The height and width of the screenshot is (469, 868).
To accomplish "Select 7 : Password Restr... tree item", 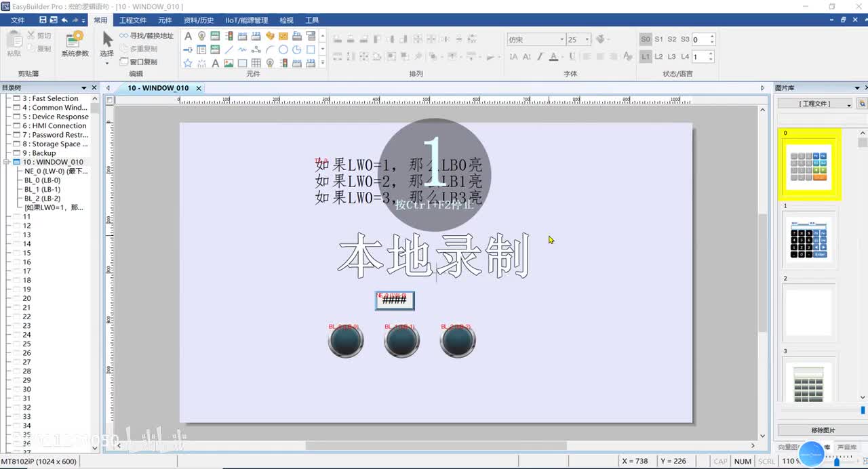I will point(55,135).
